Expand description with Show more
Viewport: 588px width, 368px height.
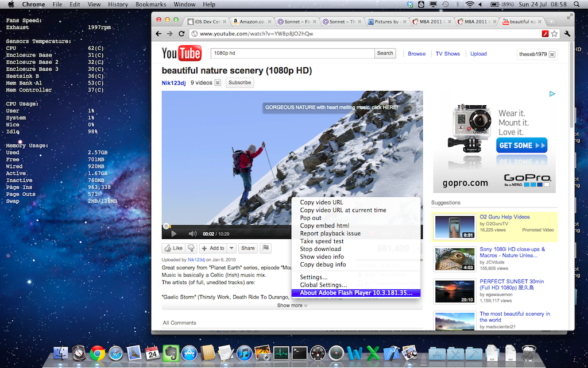(x=292, y=305)
